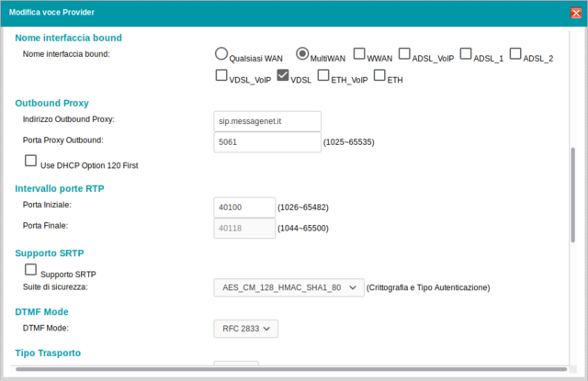588x381 pixels.
Task: Click the Porta Proxy Outbound field
Action: [x=267, y=142]
